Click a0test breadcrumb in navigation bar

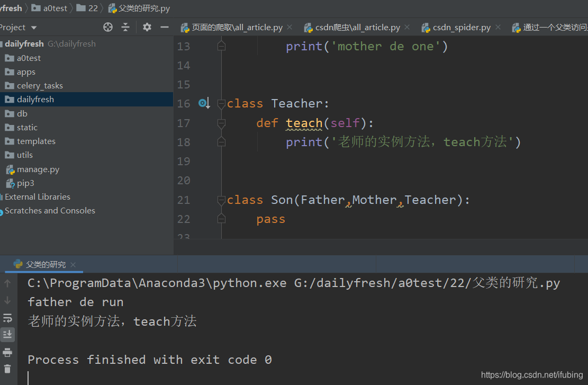(x=55, y=8)
